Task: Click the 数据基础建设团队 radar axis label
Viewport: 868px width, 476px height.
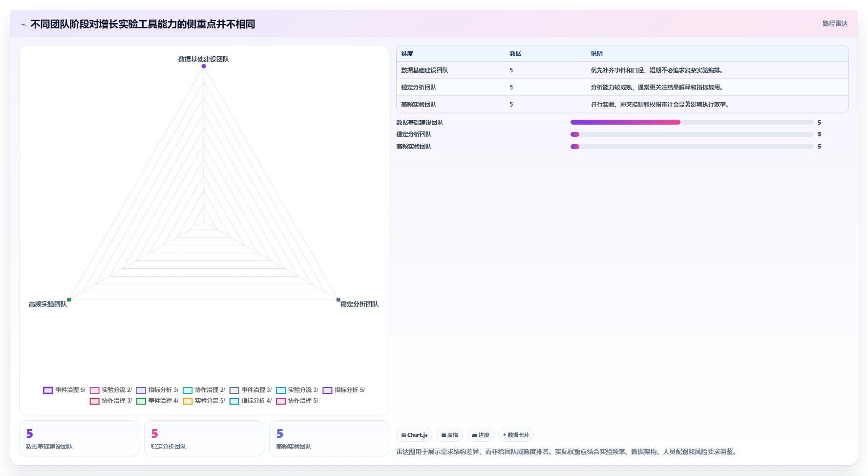Action: click(x=203, y=59)
